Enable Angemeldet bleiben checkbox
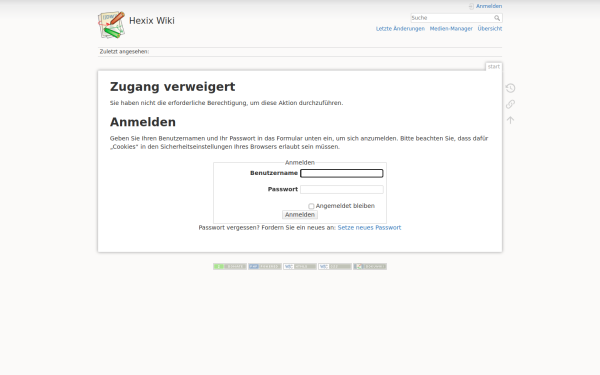 click(311, 206)
